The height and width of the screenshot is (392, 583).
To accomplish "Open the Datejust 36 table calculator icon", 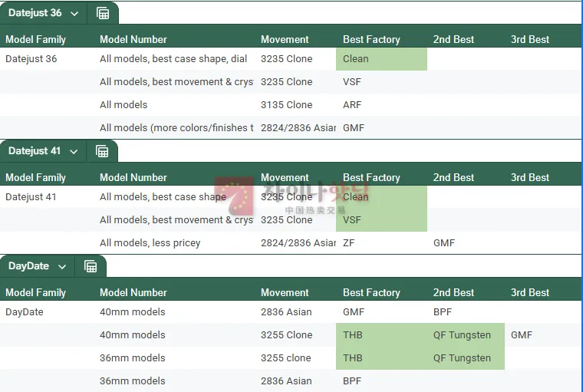I will (103, 13).
